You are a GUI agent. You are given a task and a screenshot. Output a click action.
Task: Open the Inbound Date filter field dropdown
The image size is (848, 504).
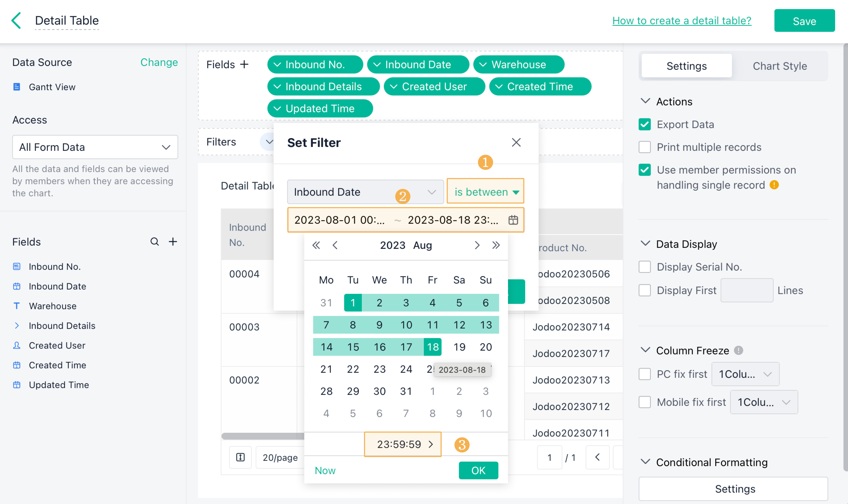365,192
